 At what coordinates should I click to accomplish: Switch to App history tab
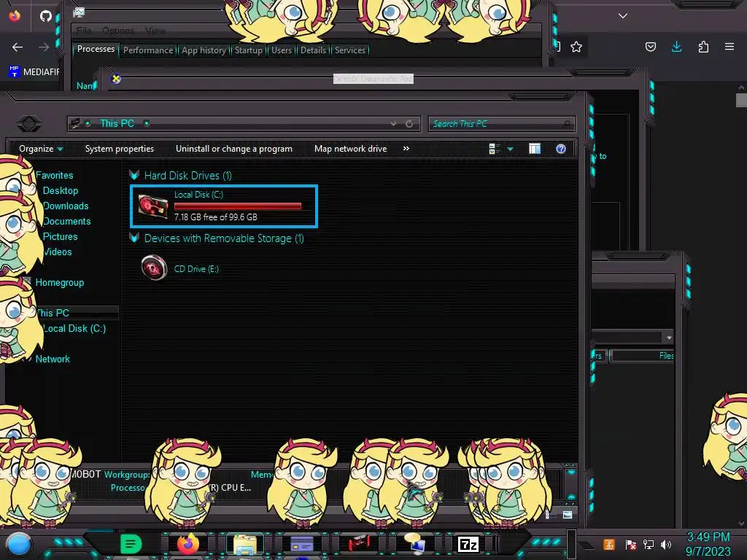(204, 50)
